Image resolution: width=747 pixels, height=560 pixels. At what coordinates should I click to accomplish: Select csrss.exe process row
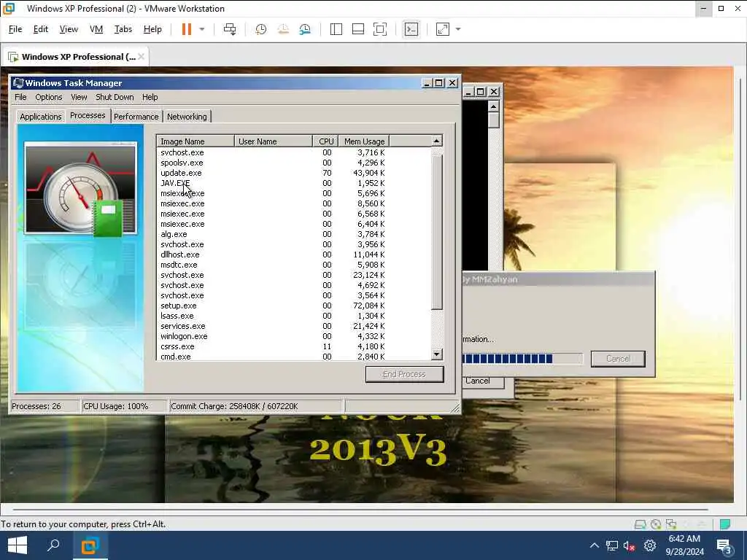(293, 346)
